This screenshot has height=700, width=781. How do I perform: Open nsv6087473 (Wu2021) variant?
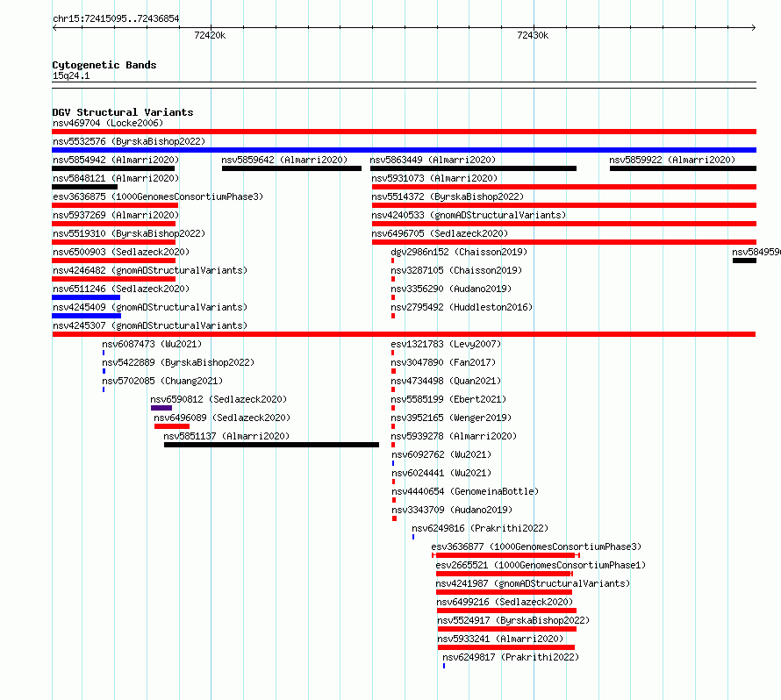[152, 344]
